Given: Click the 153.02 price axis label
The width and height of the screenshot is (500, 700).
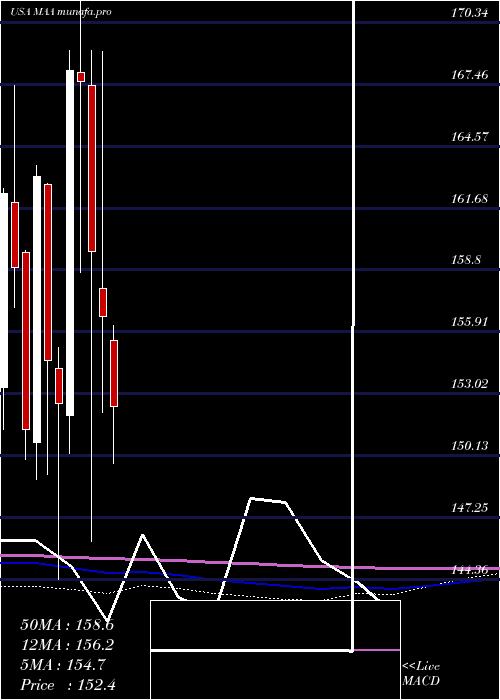Looking at the screenshot, I should (x=469, y=384).
